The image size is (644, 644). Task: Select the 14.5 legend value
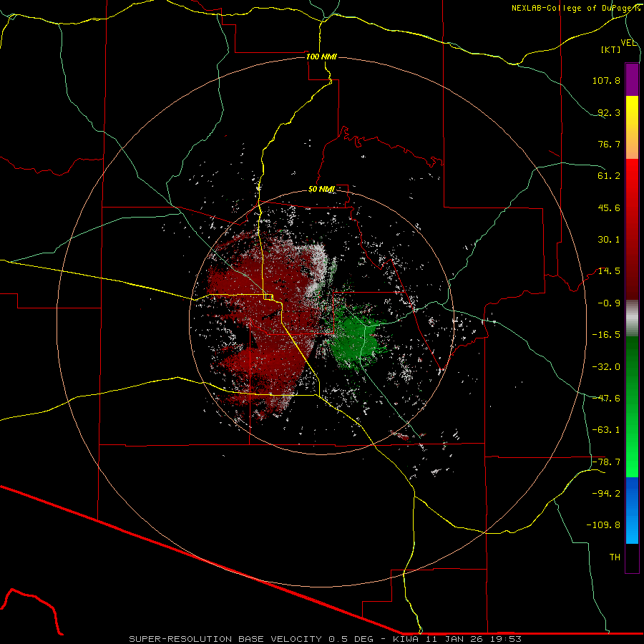[x=609, y=271]
